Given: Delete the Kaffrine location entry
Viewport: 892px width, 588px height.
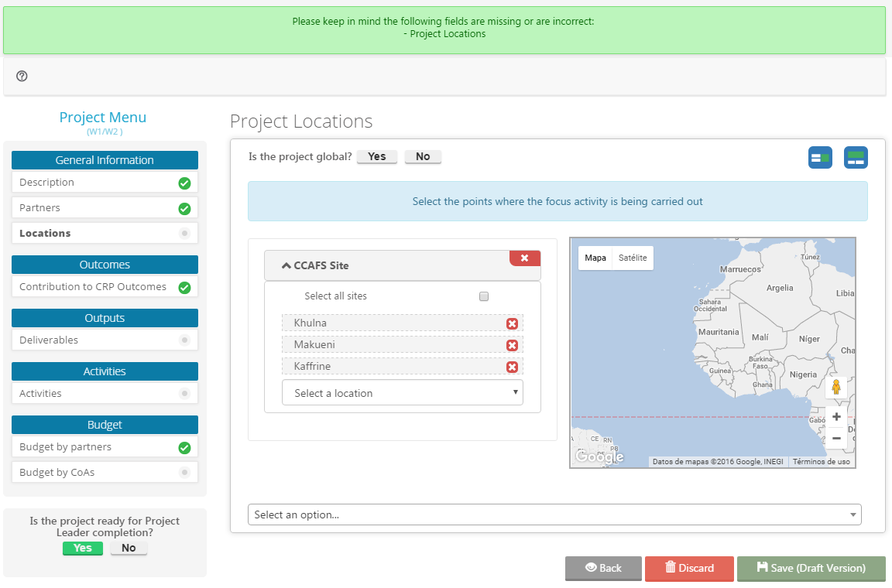Looking at the screenshot, I should click(x=512, y=367).
